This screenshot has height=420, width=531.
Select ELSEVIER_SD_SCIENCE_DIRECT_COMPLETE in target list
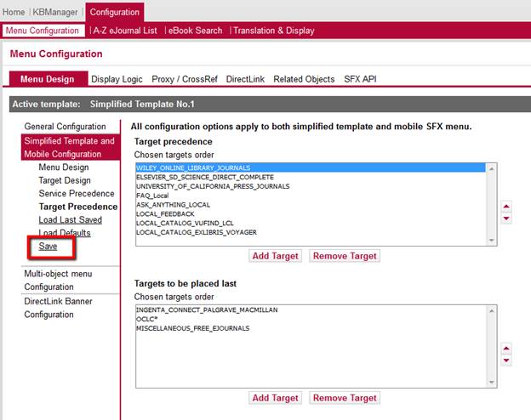pyautogui.click(x=205, y=177)
